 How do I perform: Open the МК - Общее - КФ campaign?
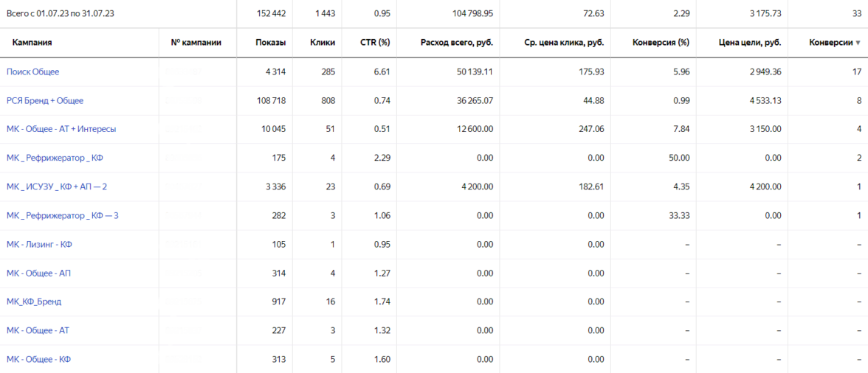click(38, 359)
